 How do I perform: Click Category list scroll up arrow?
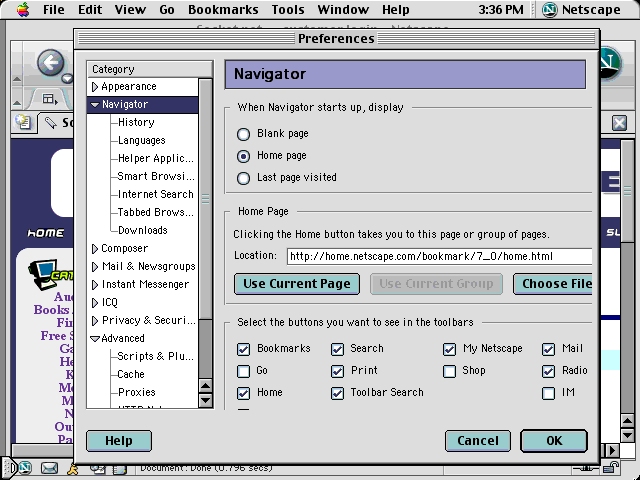coord(205,386)
